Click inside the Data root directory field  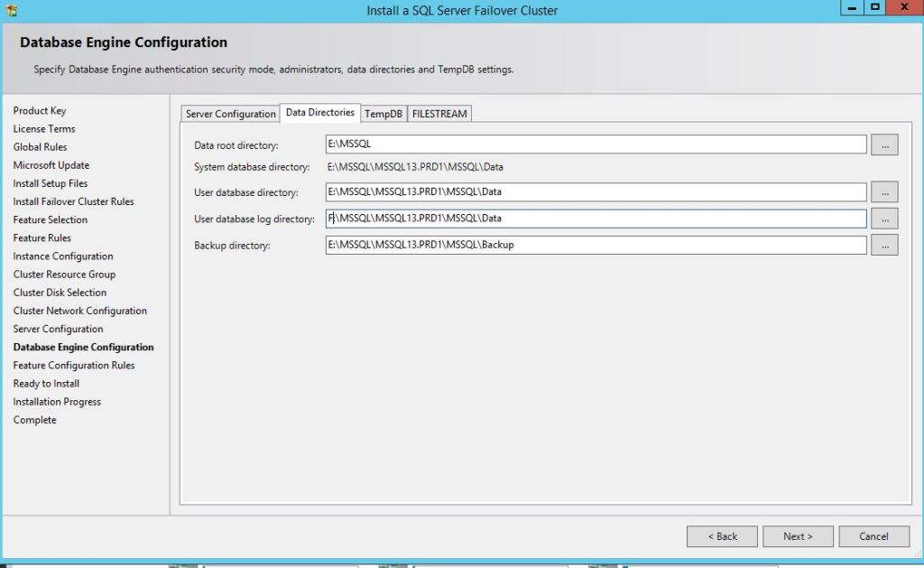[x=596, y=144]
